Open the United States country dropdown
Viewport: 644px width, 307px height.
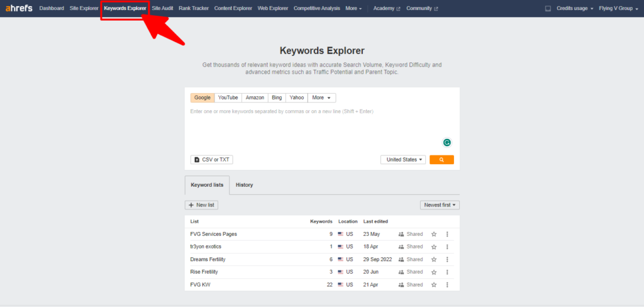click(403, 159)
